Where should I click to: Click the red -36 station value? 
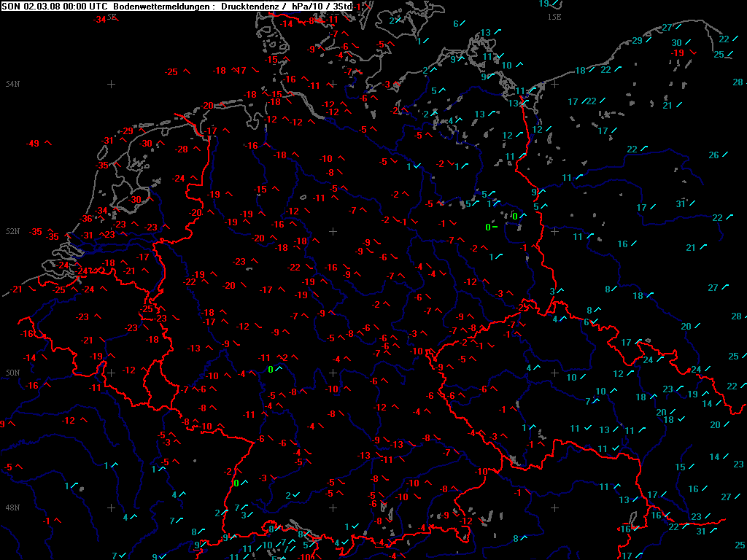87,219
